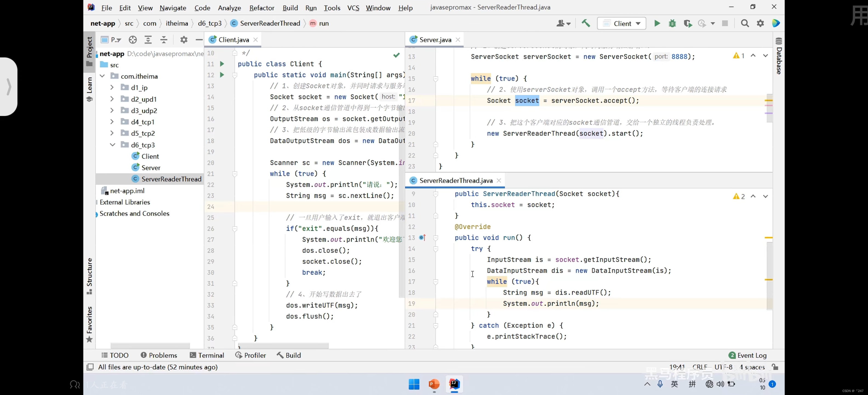Expand the d1_ip package
This screenshot has height=395, width=868.
112,88
